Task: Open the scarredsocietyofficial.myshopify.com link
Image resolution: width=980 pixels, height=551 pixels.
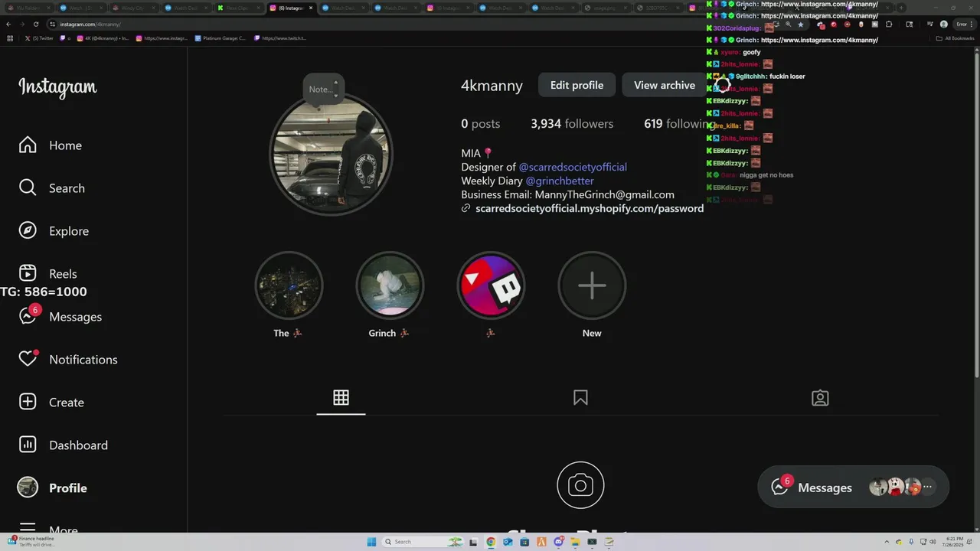Action: [x=590, y=208]
